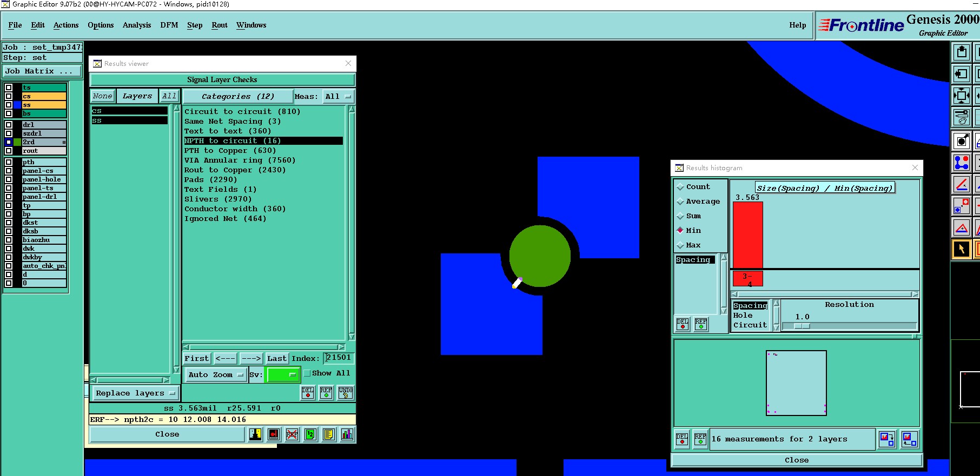Open the colored histogram bars icon

(x=347, y=434)
